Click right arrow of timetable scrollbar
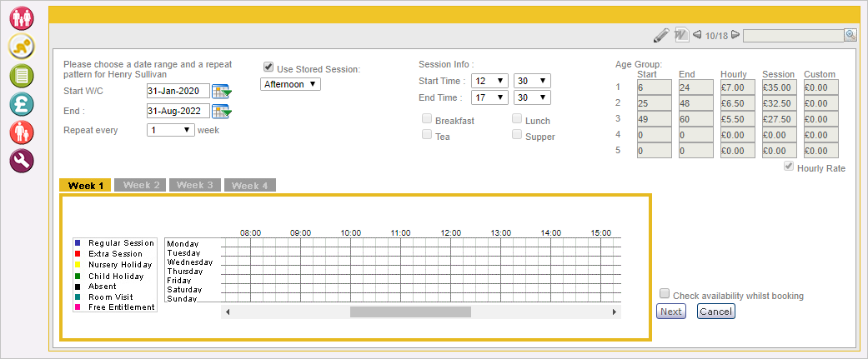 coord(614,312)
